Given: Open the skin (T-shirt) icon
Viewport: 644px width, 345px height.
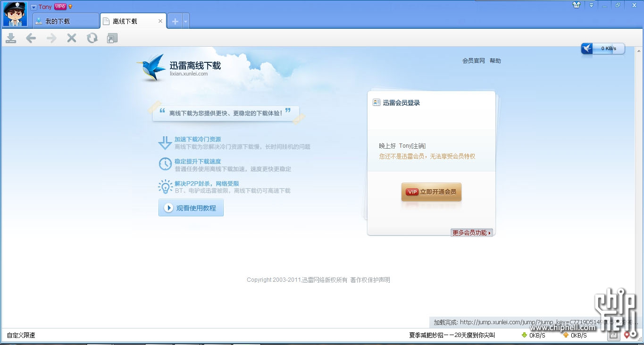Looking at the screenshot, I should pyautogui.click(x=577, y=5).
